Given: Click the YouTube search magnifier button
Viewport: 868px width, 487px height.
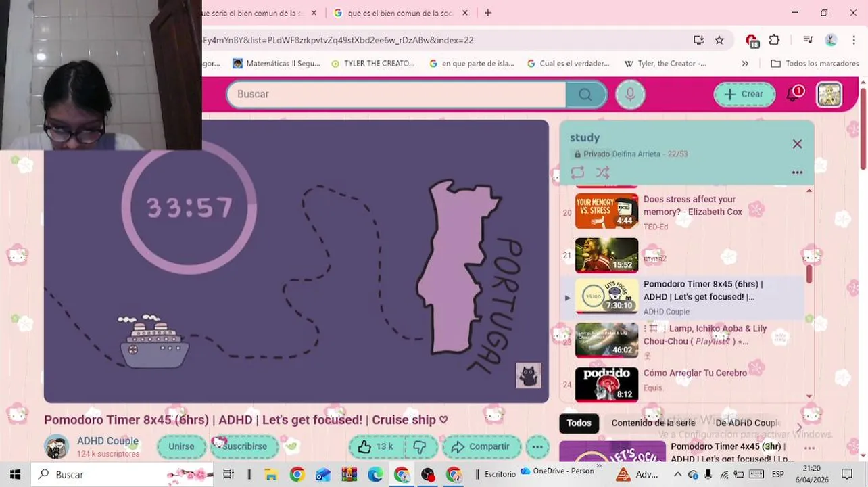Looking at the screenshot, I should [585, 95].
